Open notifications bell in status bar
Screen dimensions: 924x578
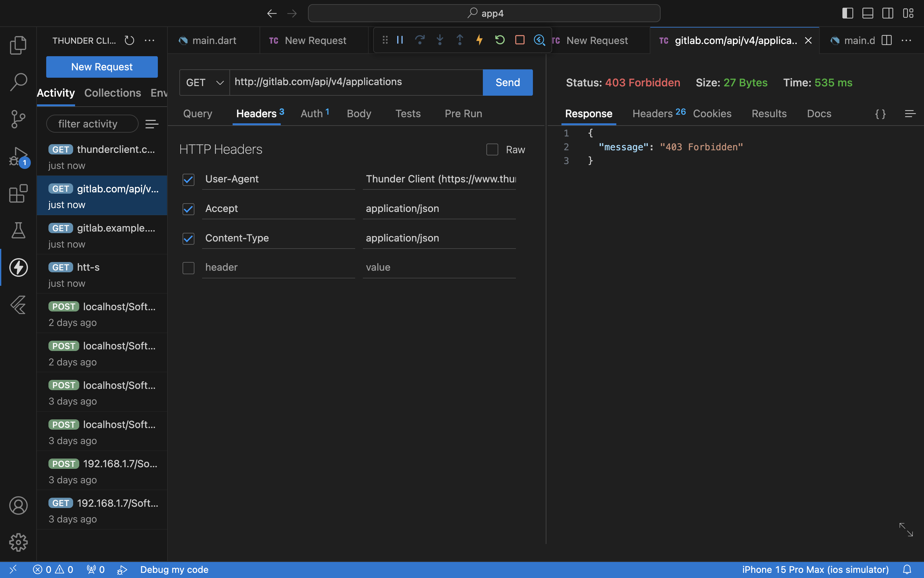pyautogui.click(x=907, y=570)
